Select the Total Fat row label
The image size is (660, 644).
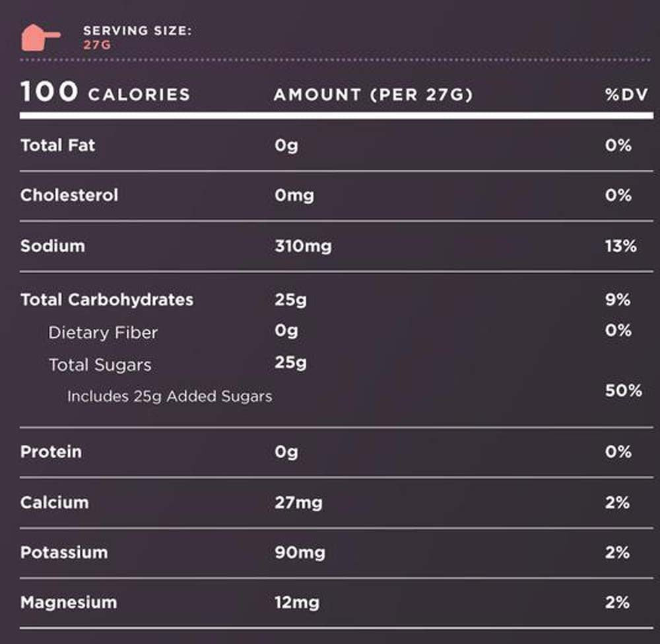coord(57,145)
